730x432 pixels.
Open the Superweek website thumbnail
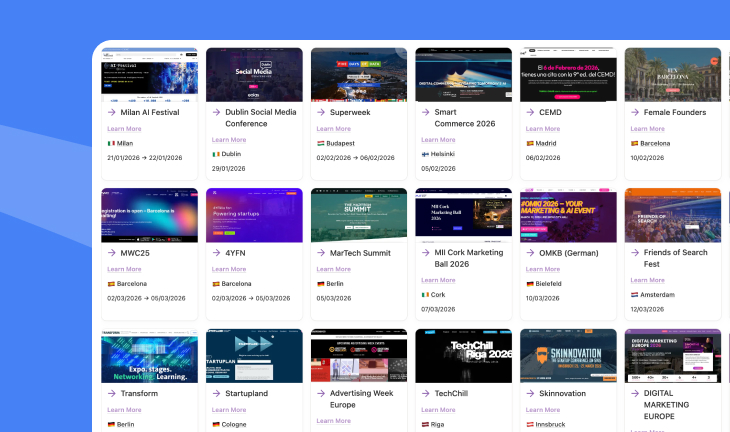359,74
